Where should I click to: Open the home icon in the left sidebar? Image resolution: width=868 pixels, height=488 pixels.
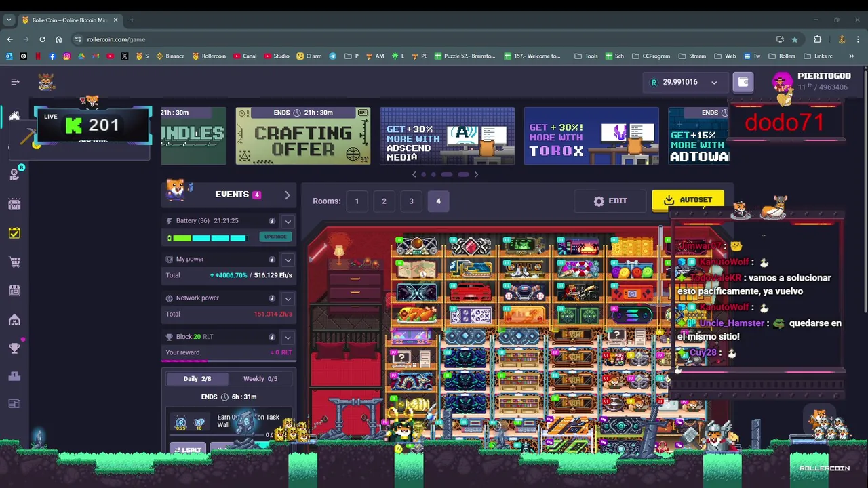(14, 116)
